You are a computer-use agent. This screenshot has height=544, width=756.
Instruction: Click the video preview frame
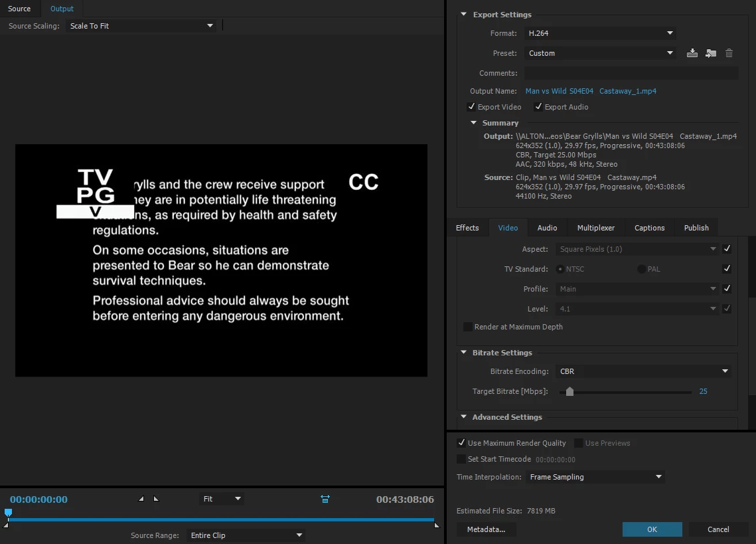click(221, 260)
